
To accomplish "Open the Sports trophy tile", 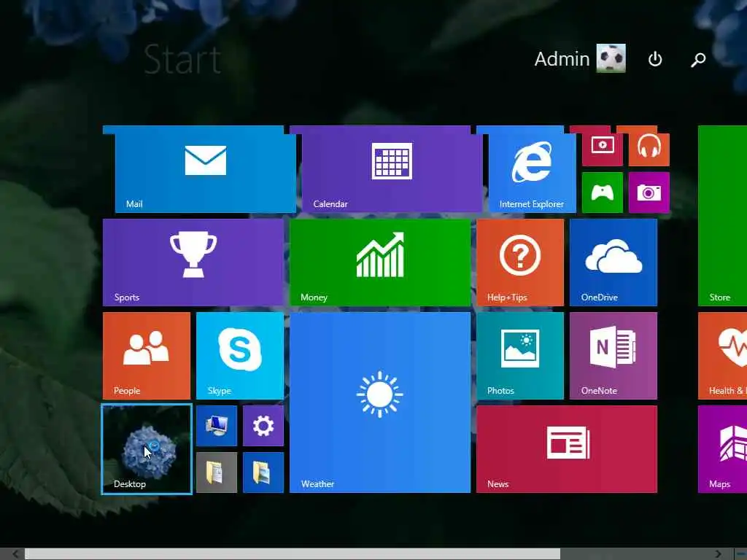I will (193, 262).
